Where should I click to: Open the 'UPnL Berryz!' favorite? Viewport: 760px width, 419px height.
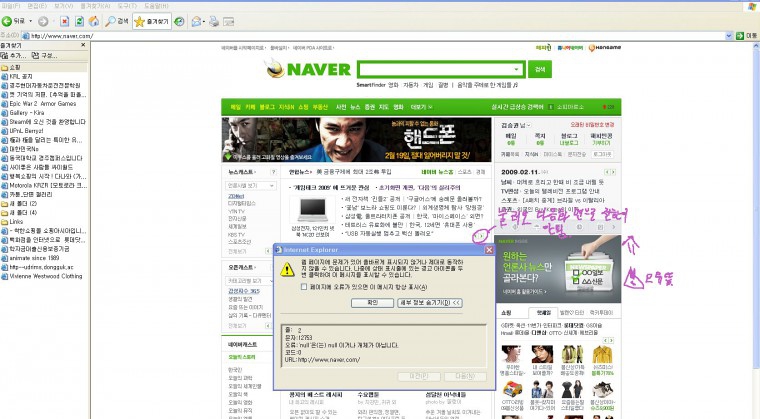(x=26, y=131)
